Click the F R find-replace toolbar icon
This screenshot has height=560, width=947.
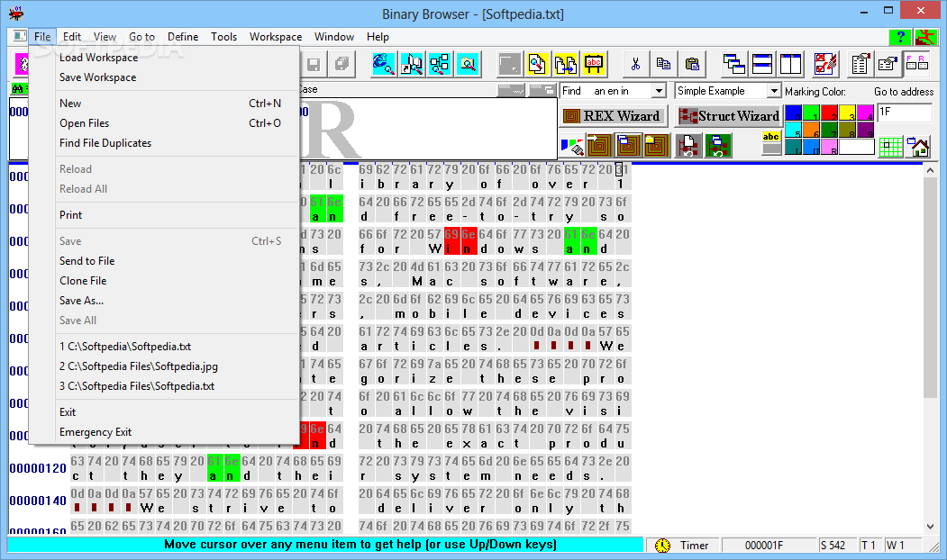tap(916, 64)
